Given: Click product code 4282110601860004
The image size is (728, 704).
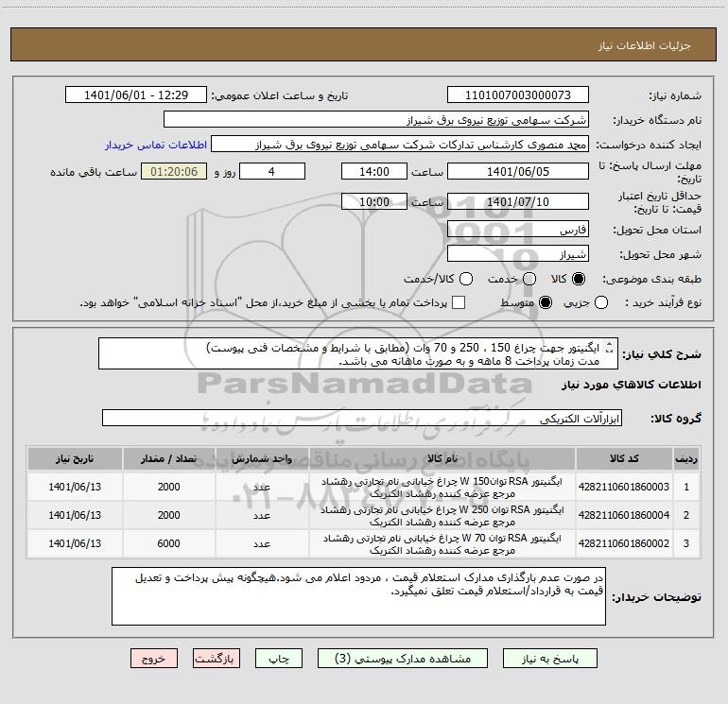Looking at the screenshot, I should (x=624, y=515).
